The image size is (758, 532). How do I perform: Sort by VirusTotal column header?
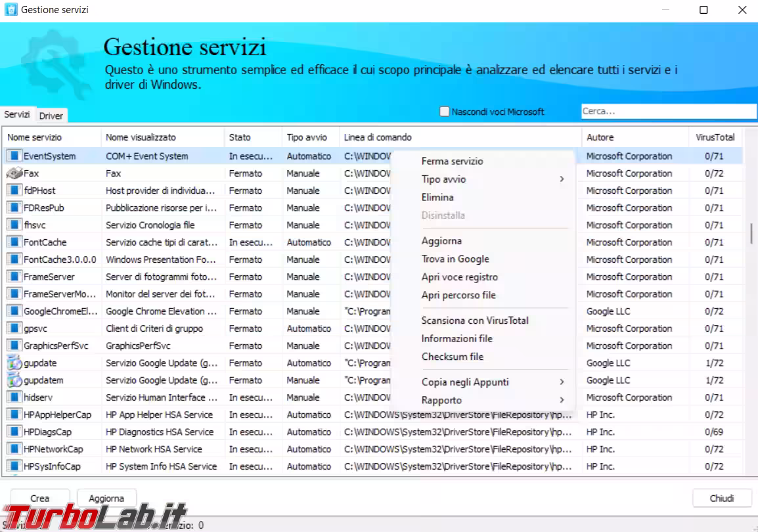point(715,137)
